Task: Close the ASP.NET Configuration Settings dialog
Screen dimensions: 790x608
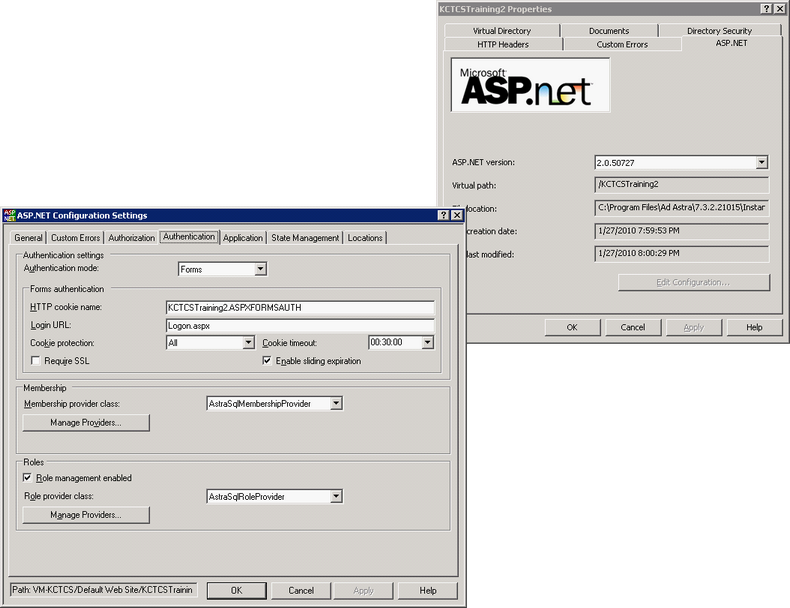Action: [x=456, y=215]
